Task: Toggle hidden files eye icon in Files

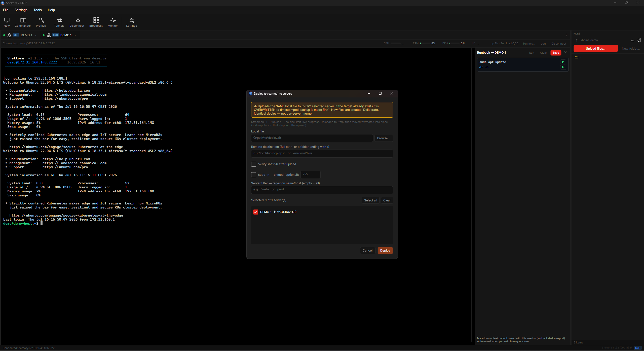Action: 632,40
